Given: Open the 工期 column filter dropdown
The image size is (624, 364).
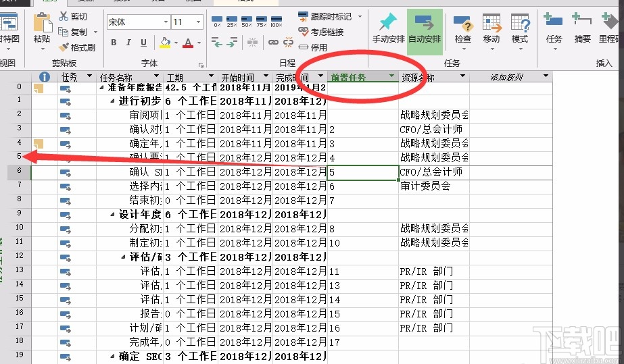Looking at the screenshot, I should [212, 76].
